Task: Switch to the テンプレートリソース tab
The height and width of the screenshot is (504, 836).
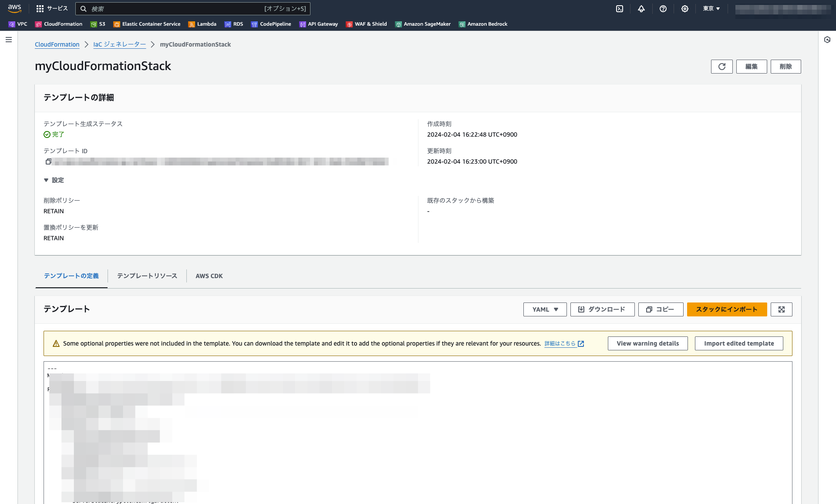Action: (x=147, y=276)
